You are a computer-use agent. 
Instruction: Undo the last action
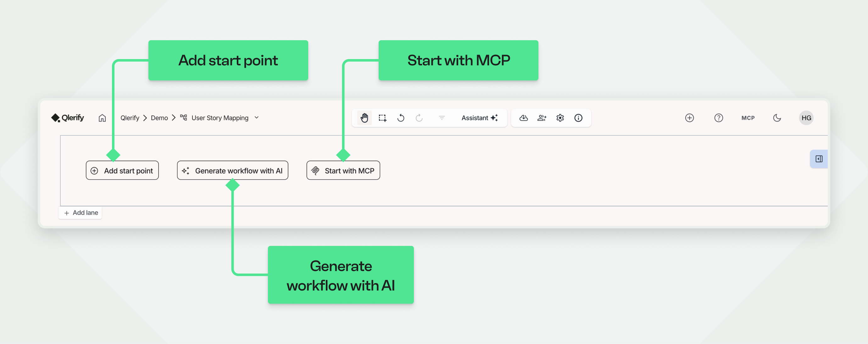401,118
